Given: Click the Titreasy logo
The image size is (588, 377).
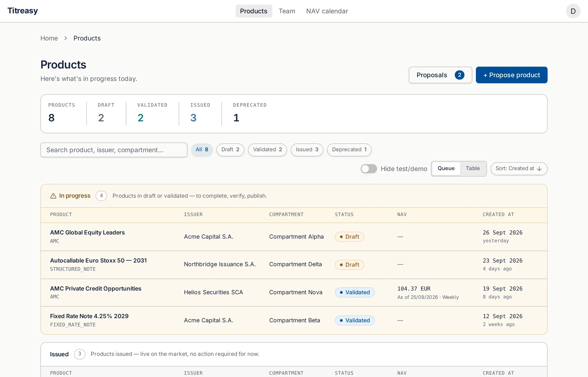Looking at the screenshot, I should click(23, 11).
